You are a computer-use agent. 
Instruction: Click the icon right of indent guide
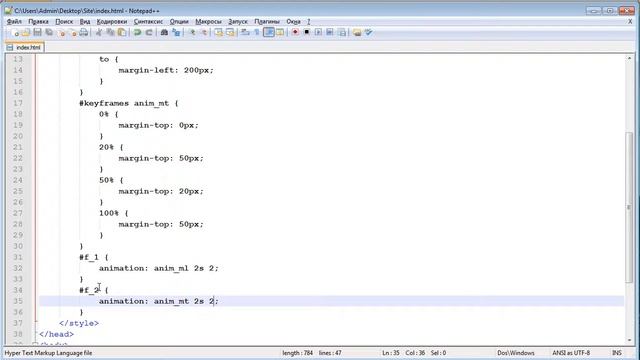click(x=280, y=33)
